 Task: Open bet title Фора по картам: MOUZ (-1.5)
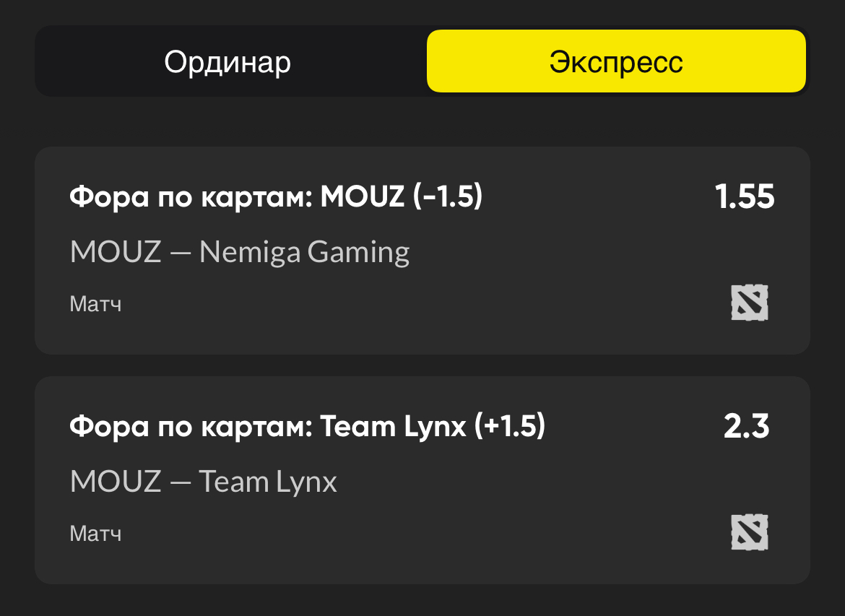coord(276,196)
